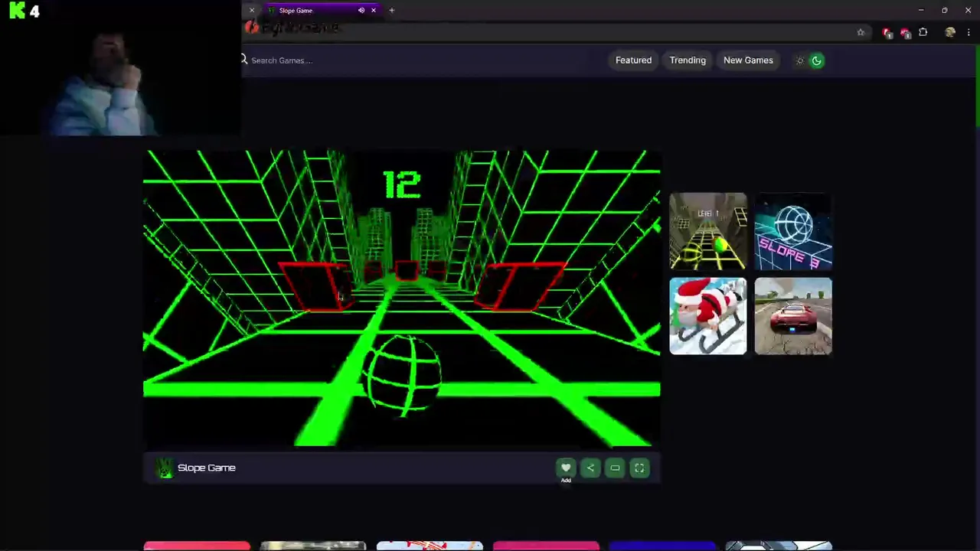The width and height of the screenshot is (980, 551).
Task: Click the site logo in the header
Action: coord(291,28)
